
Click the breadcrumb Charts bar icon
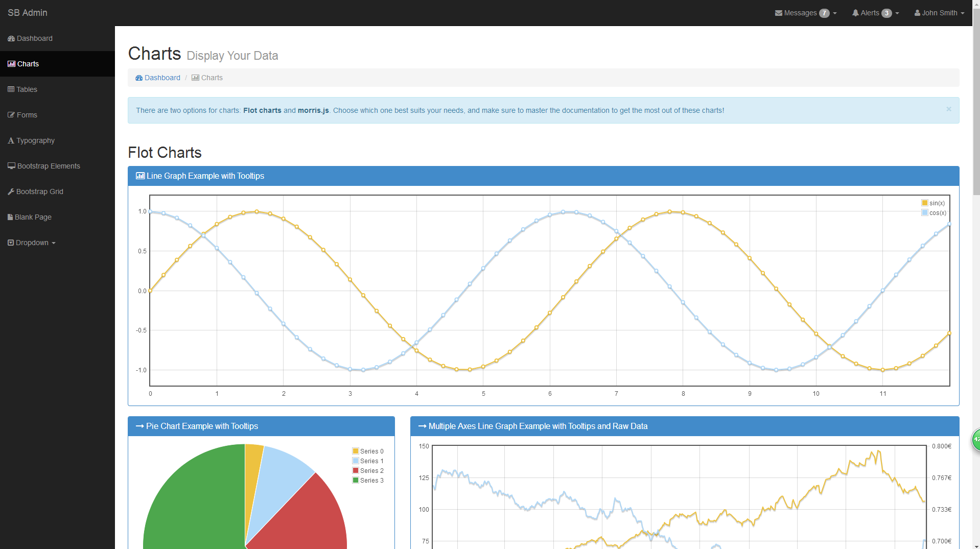[x=195, y=78]
